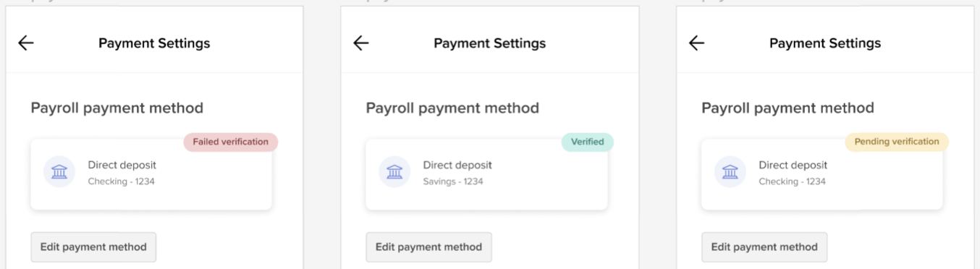Select Direct deposit card with Failed verification

pos(151,174)
